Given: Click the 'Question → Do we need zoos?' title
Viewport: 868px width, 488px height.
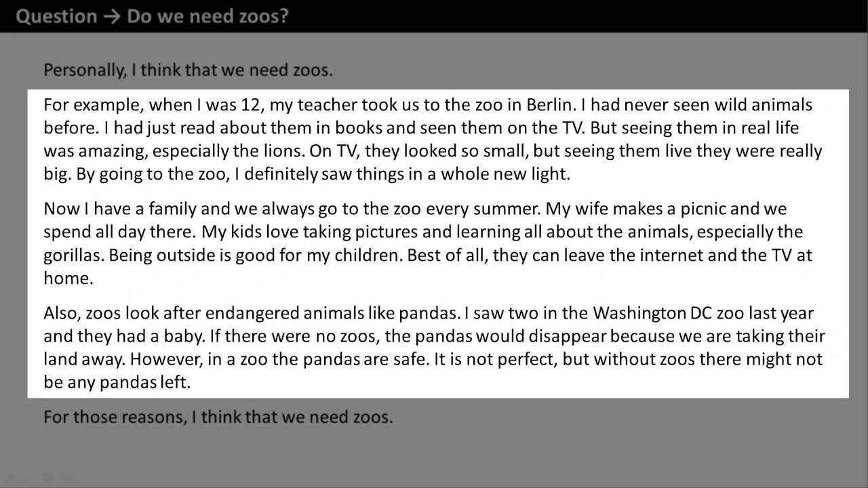Looking at the screenshot, I should [x=152, y=16].
